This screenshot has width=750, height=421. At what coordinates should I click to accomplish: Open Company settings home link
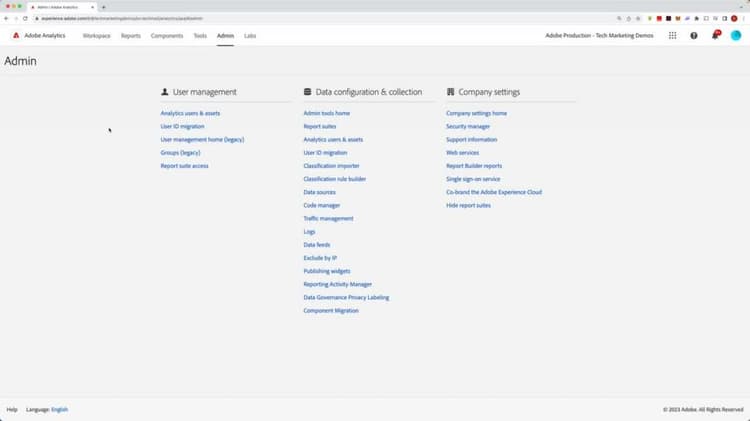[x=476, y=113]
